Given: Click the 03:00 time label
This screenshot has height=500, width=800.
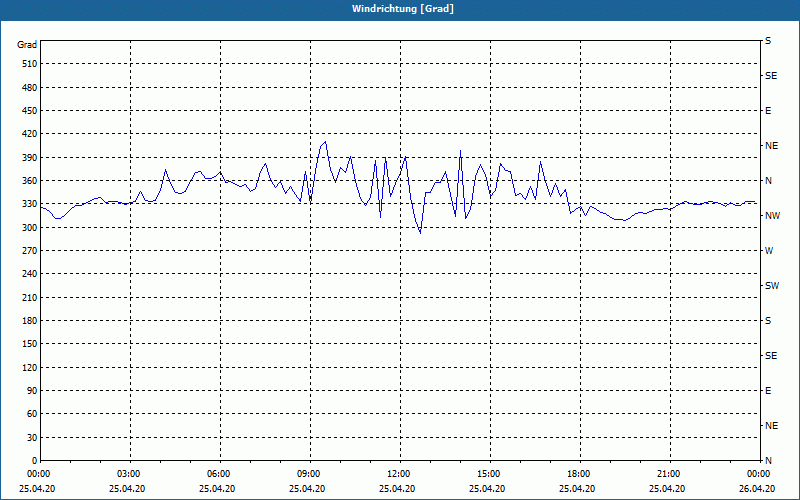Looking at the screenshot, I should pos(130,474).
